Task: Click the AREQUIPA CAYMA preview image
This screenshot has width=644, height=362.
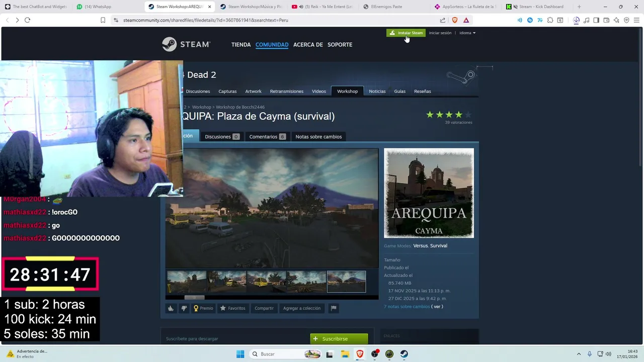Action: click(429, 193)
